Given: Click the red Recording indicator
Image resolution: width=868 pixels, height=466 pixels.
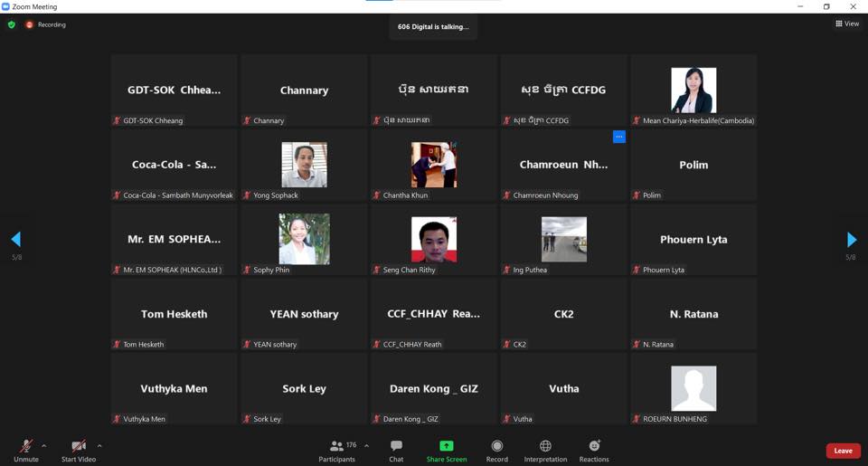Looking at the screenshot, I should pyautogui.click(x=46, y=24).
